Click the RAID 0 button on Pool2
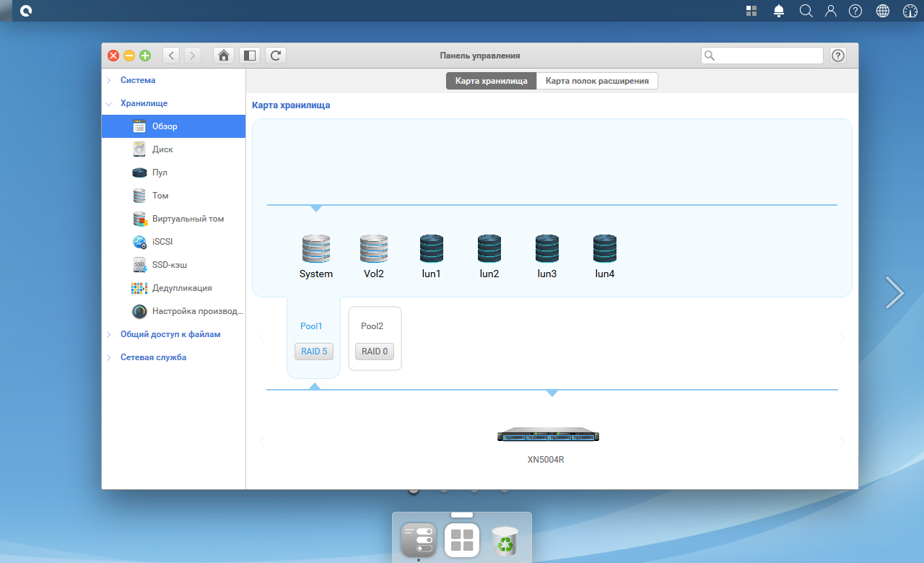The width and height of the screenshot is (924, 563). pyautogui.click(x=375, y=352)
